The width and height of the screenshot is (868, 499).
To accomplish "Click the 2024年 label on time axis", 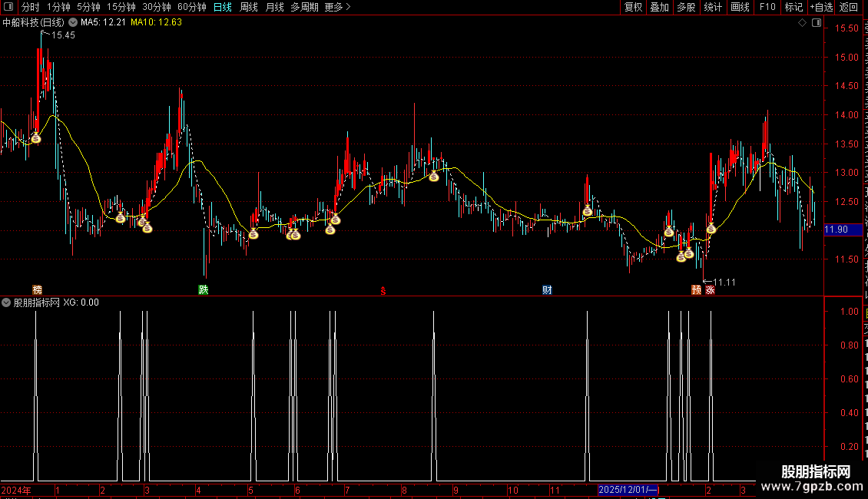I will tap(16, 490).
